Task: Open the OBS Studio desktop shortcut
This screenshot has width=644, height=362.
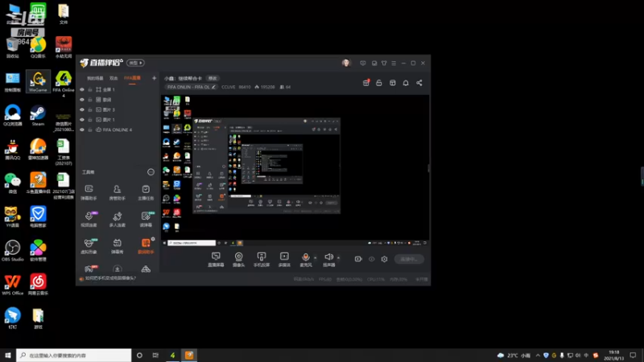Action: tap(13, 251)
